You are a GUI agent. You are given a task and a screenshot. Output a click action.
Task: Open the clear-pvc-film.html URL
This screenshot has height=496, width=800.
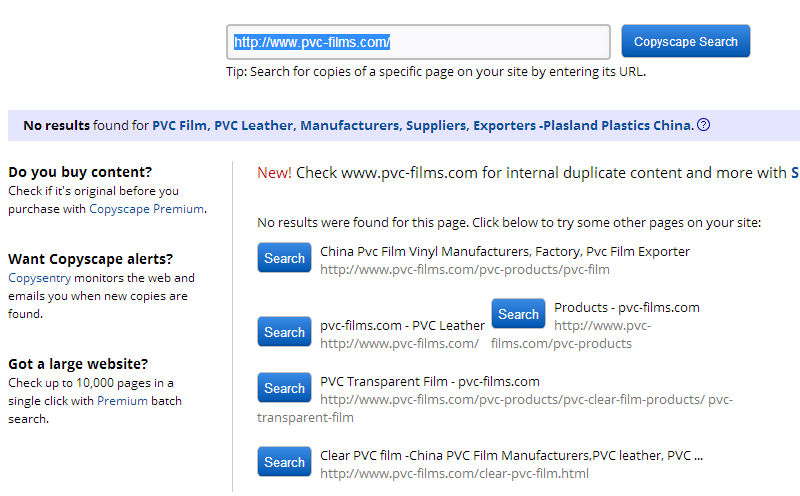pyautogui.click(x=454, y=474)
